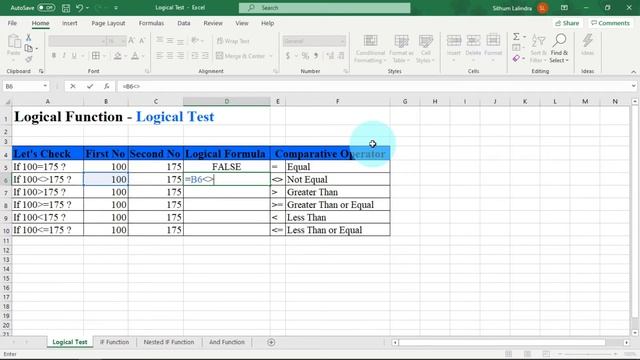Image resolution: width=640 pixels, height=360 pixels.
Task: Click the Insert Function fx icon
Action: [107, 86]
